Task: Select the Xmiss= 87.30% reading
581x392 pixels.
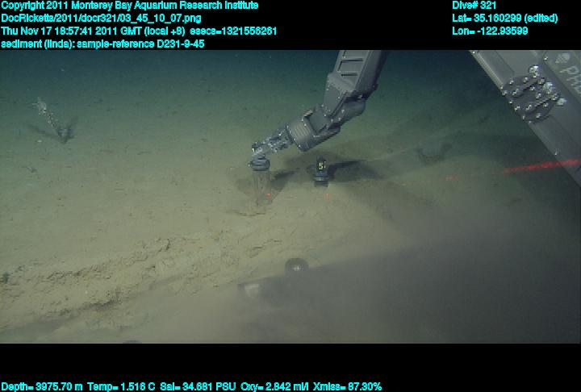Action: (x=347, y=387)
